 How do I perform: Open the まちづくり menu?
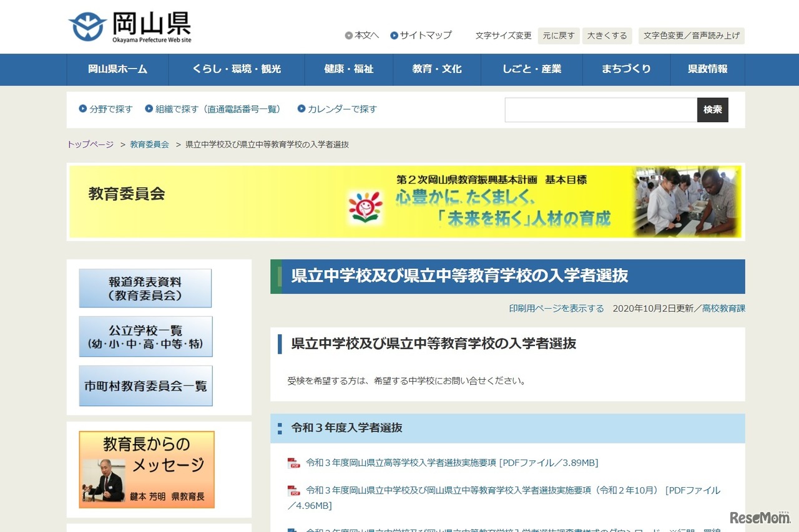click(626, 69)
